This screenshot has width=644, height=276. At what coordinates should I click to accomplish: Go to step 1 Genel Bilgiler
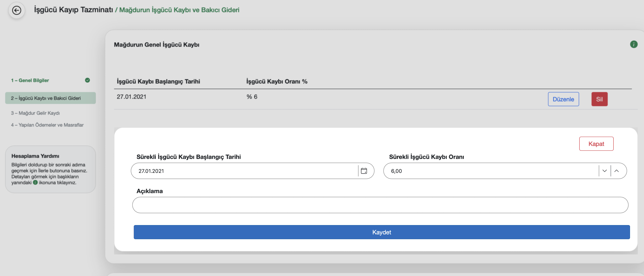pos(30,80)
